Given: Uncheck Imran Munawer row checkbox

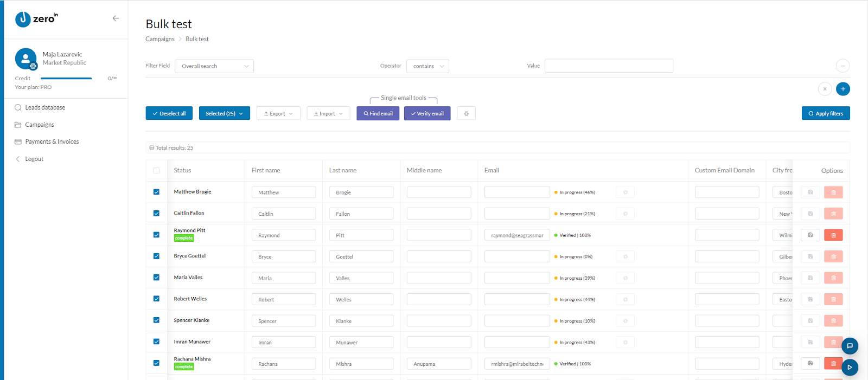Looking at the screenshot, I should point(156,342).
